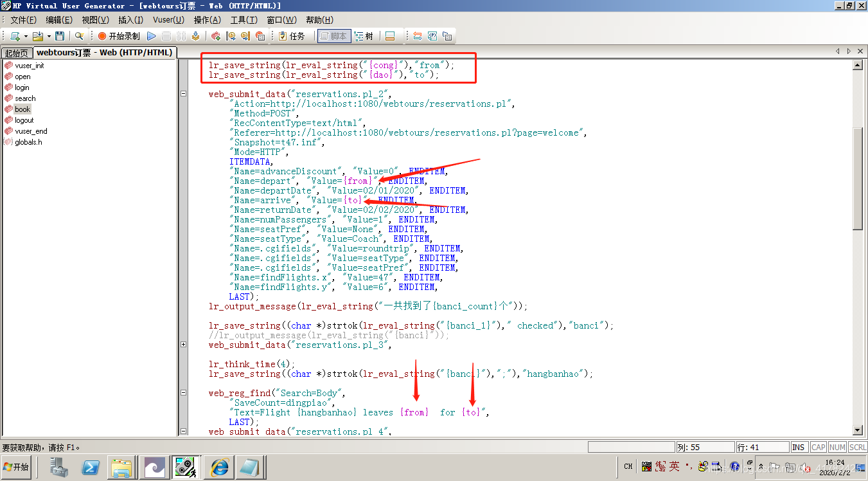The width and height of the screenshot is (868, 481).
Task: Click the 英 input method indicator
Action: tap(674, 466)
